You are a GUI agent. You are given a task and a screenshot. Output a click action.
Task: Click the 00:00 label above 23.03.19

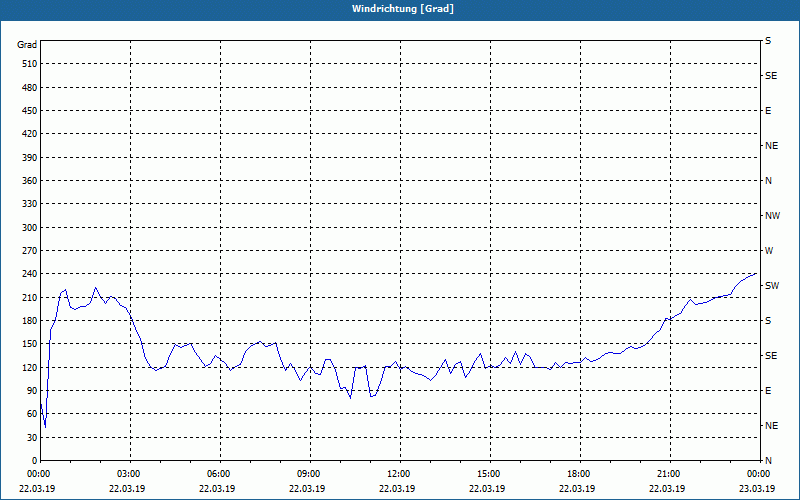click(x=760, y=474)
